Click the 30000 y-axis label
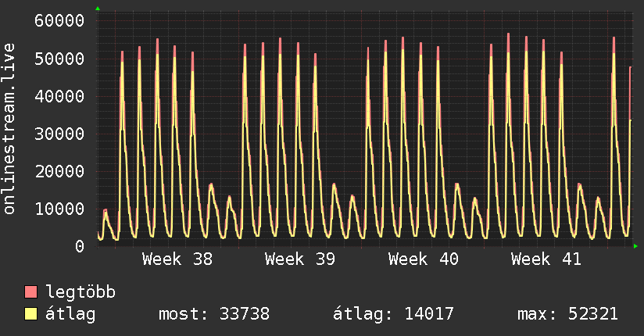The height and width of the screenshot is (336, 644). pos(59,134)
